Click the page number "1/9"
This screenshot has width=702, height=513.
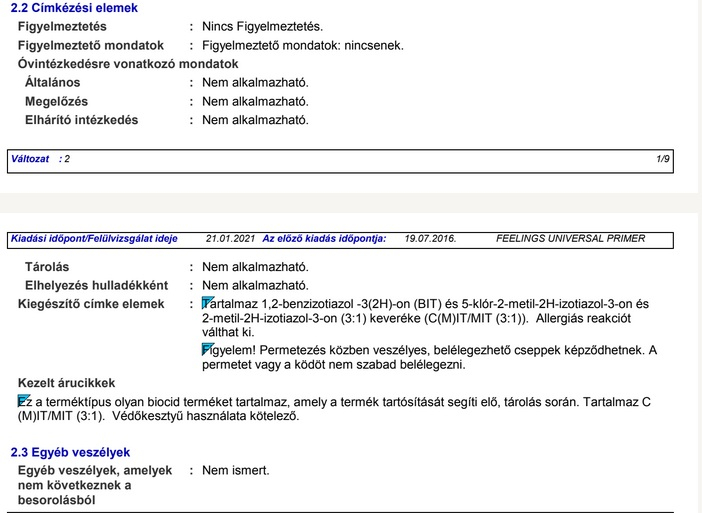point(662,159)
